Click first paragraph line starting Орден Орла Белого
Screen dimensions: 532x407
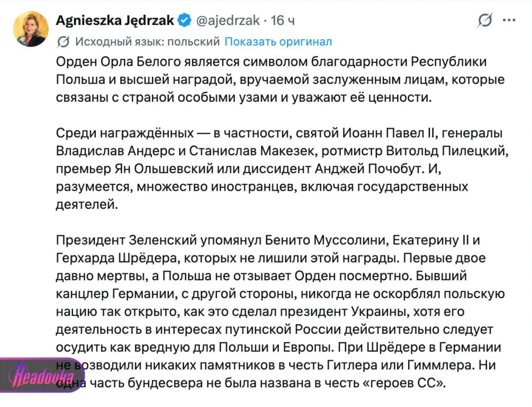[x=271, y=62]
